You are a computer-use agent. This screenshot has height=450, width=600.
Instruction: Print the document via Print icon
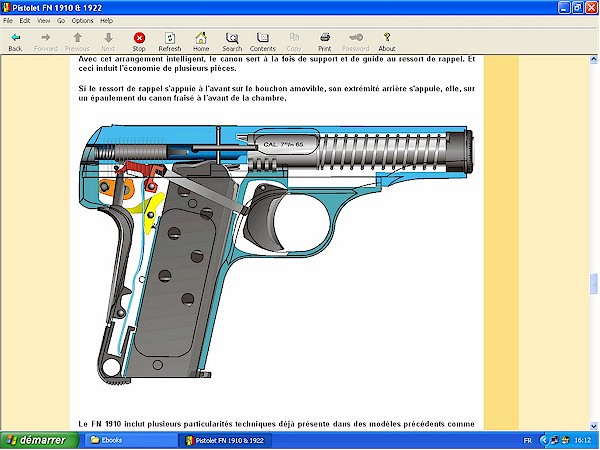click(x=324, y=41)
